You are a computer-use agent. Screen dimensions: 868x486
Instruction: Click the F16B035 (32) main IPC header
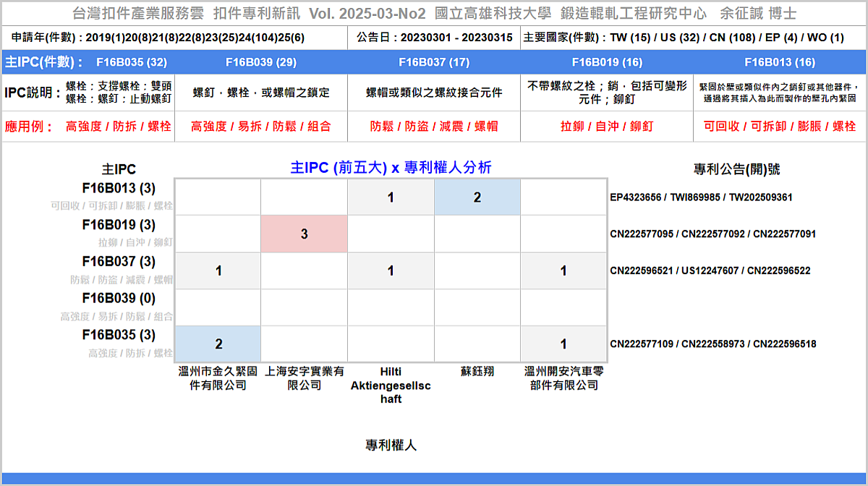(131, 62)
